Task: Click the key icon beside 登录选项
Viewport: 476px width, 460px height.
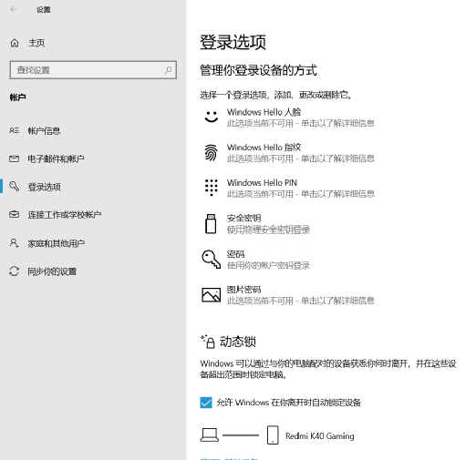Action: click(x=14, y=186)
